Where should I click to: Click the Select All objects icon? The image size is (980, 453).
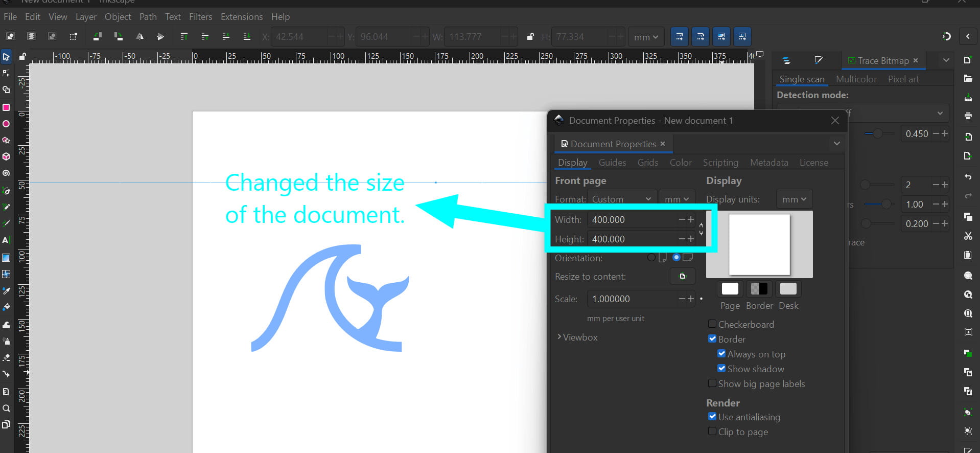click(x=10, y=36)
